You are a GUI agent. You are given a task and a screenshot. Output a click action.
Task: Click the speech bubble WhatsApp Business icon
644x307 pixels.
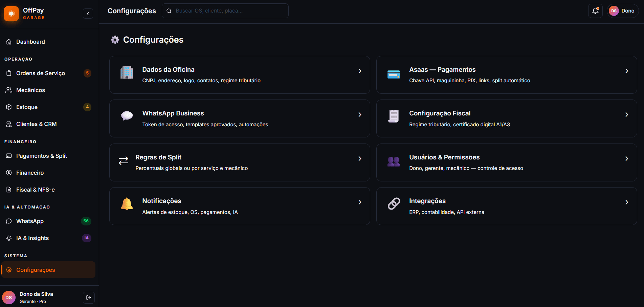click(x=127, y=116)
